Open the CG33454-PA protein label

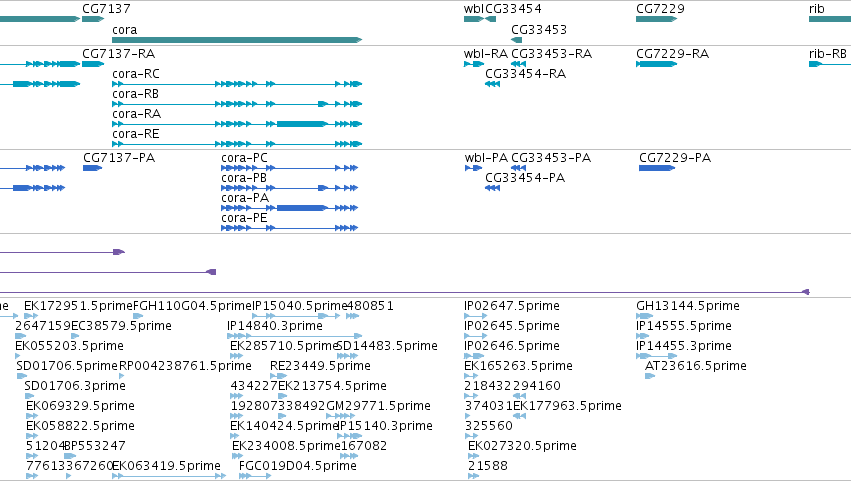pos(525,178)
